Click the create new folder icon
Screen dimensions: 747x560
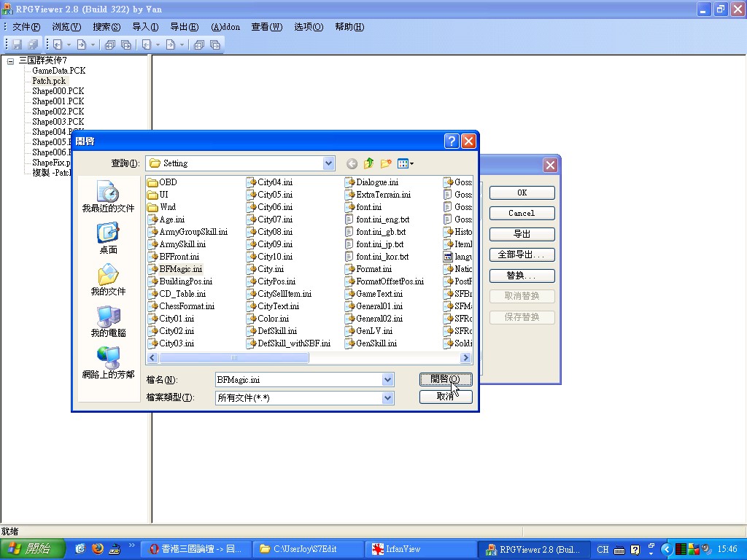tap(386, 163)
